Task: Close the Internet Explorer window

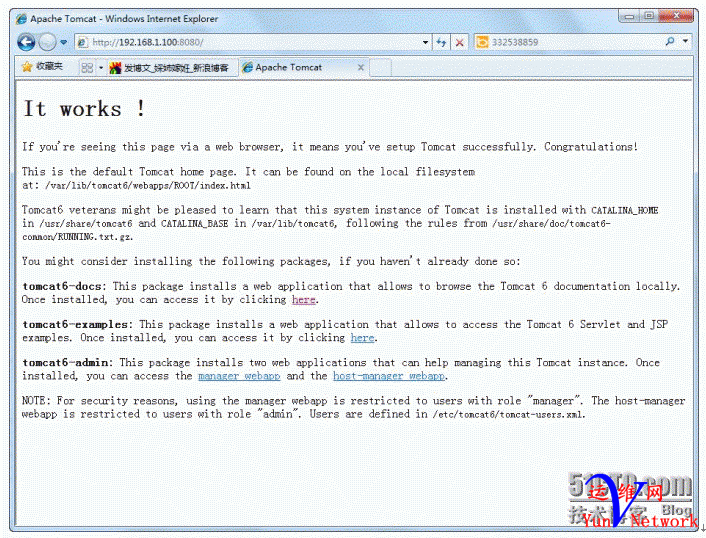Action: [675, 16]
